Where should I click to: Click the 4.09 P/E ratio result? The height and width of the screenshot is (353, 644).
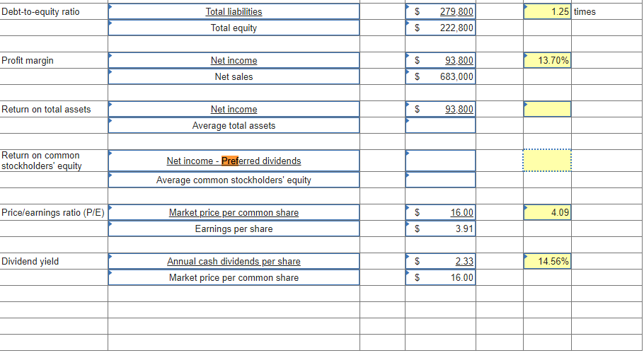click(547, 213)
